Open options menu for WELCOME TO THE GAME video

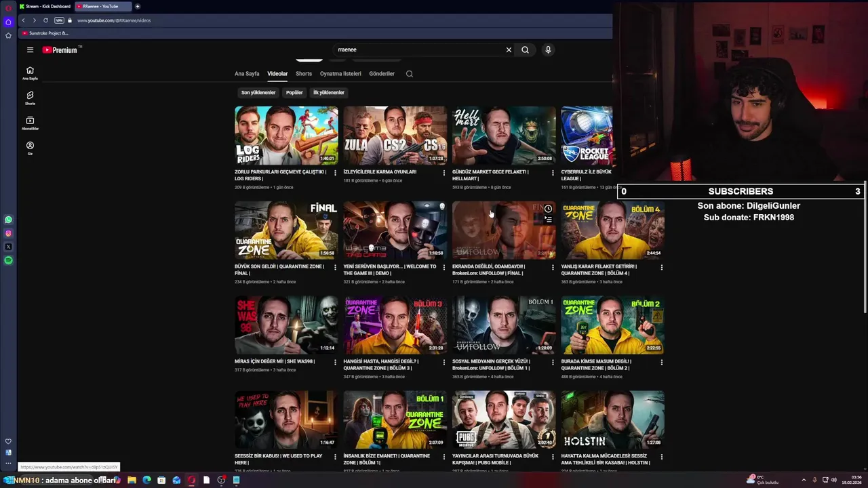coord(444,267)
